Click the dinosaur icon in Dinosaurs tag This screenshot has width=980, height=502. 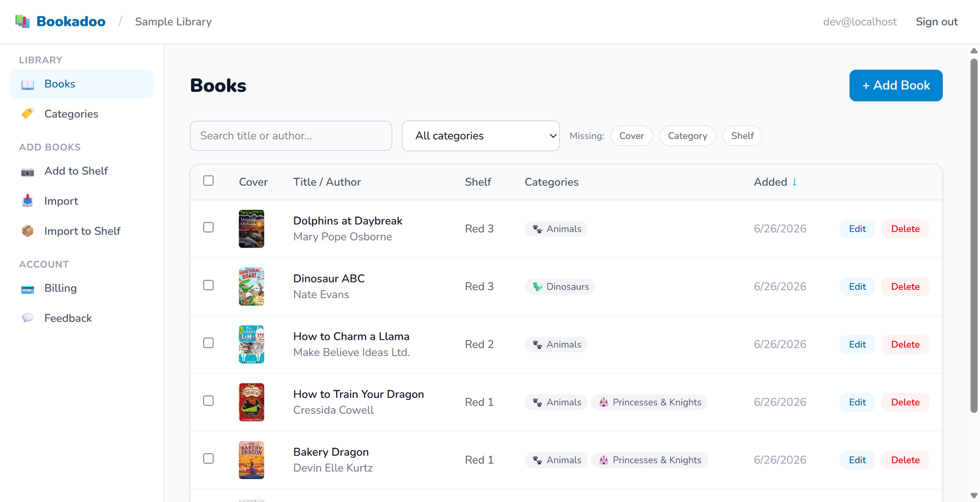click(537, 287)
